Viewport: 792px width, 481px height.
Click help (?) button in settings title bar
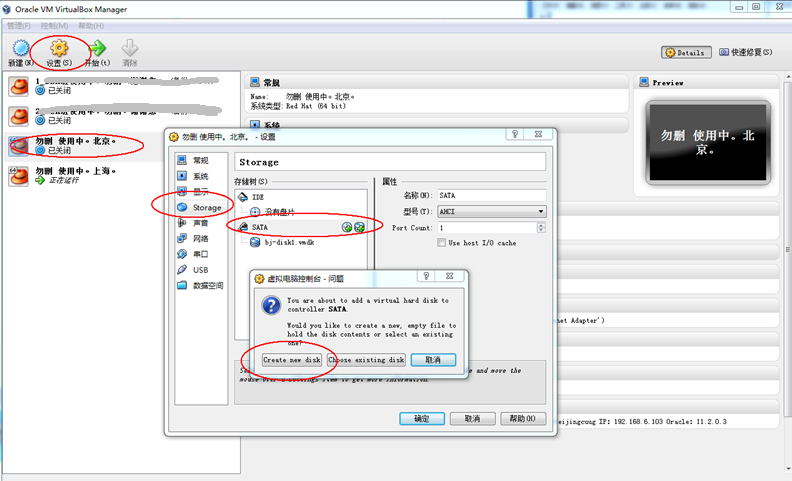(515, 134)
